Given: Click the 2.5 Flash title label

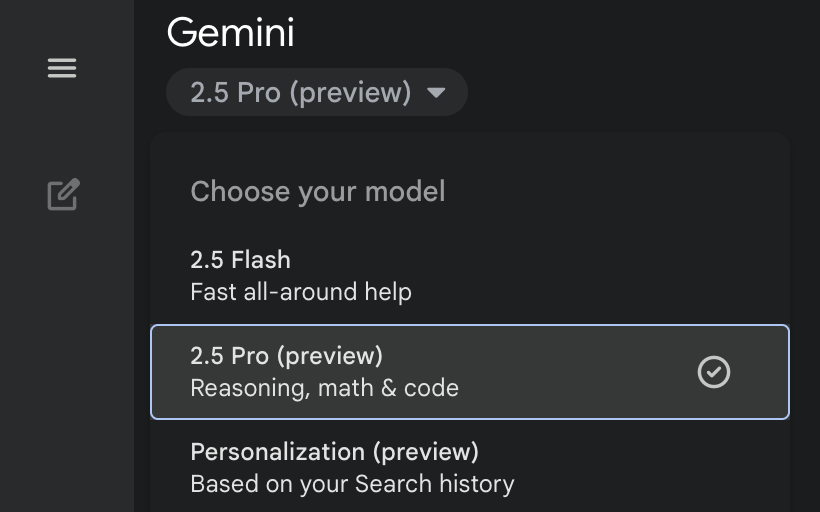Looking at the screenshot, I should tap(240, 260).
